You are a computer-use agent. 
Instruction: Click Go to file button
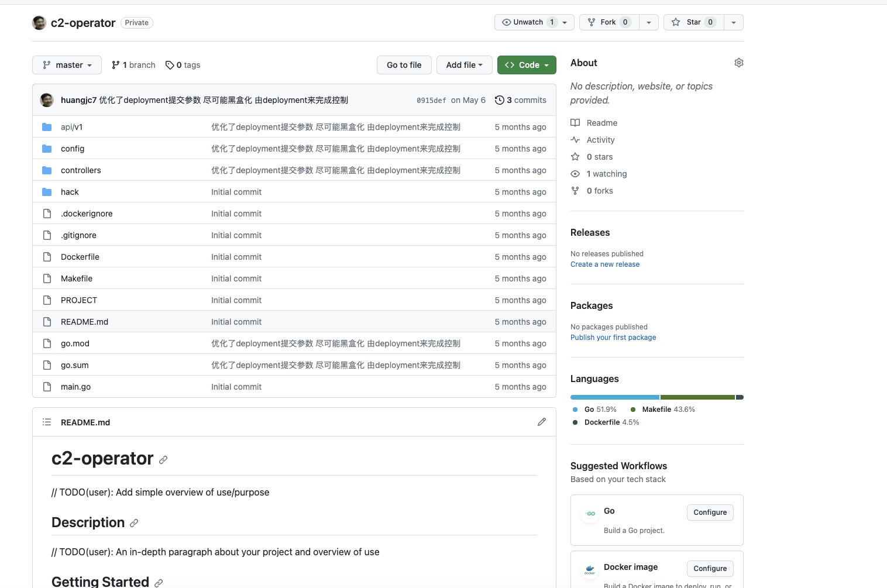(x=404, y=65)
